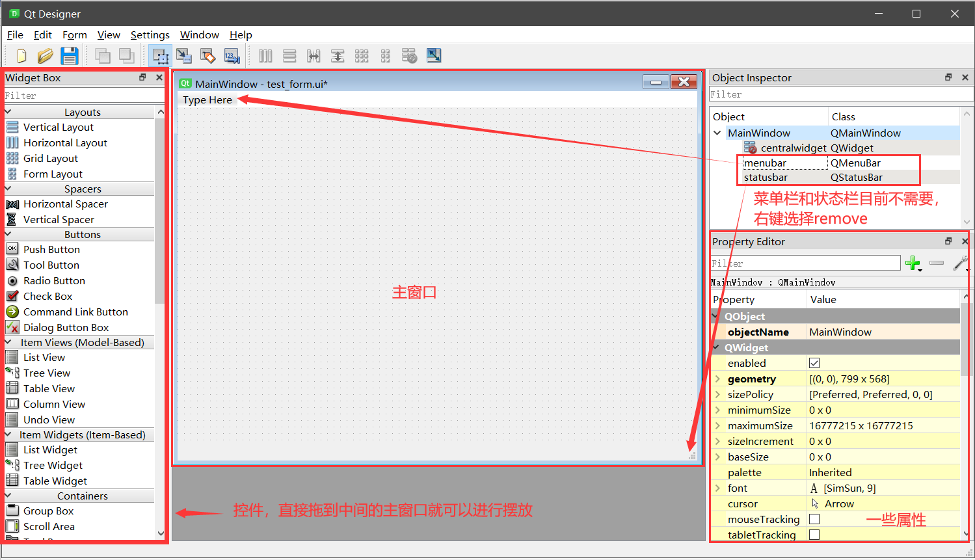The width and height of the screenshot is (975, 560).
Task: Click the Adjust Size toolbar icon
Action: pyautogui.click(x=434, y=56)
